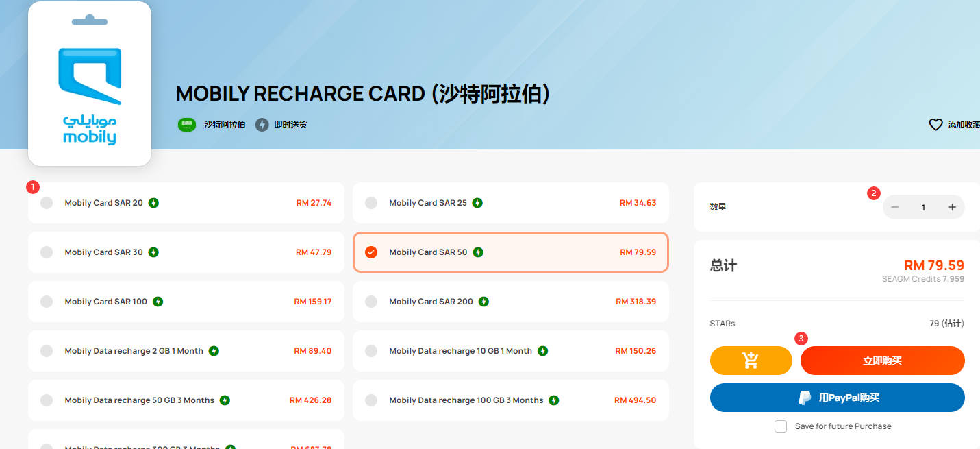Click the heart icon to add favorite
980x449 pixels.
[935, 125]
